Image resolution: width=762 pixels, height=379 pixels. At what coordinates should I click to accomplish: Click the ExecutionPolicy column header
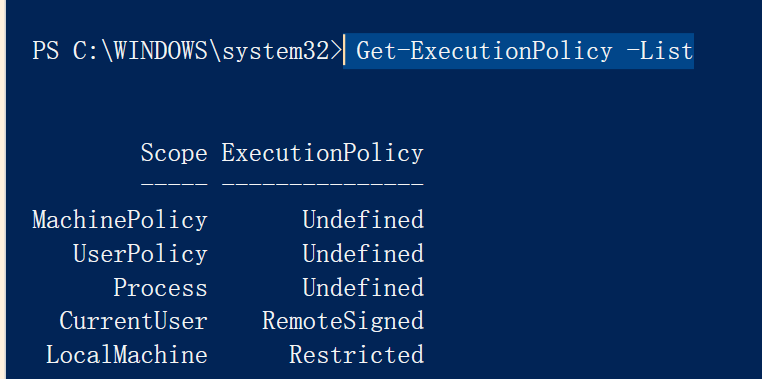323,154
